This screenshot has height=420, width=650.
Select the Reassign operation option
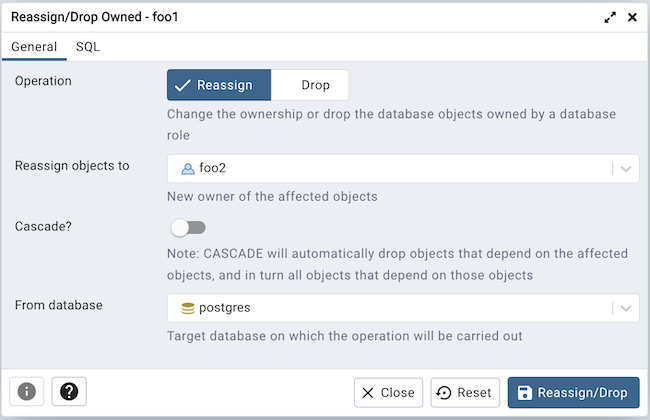218,85
